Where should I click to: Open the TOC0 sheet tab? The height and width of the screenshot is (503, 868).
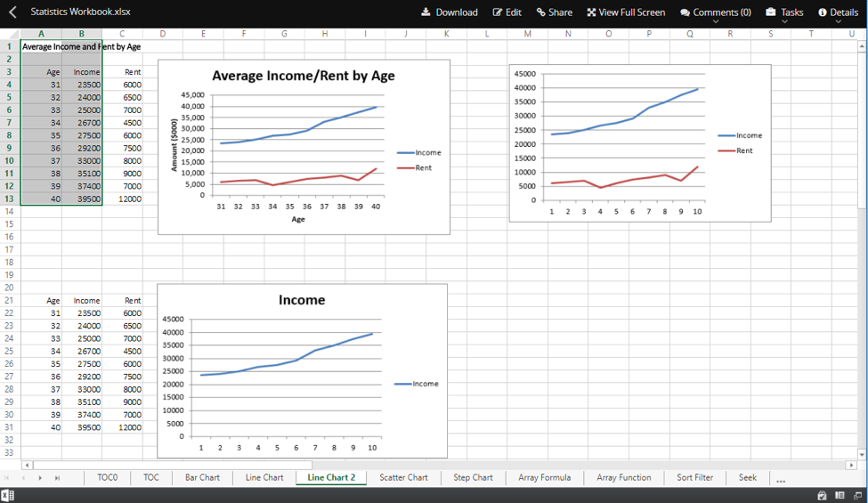(x=108, y=477)
